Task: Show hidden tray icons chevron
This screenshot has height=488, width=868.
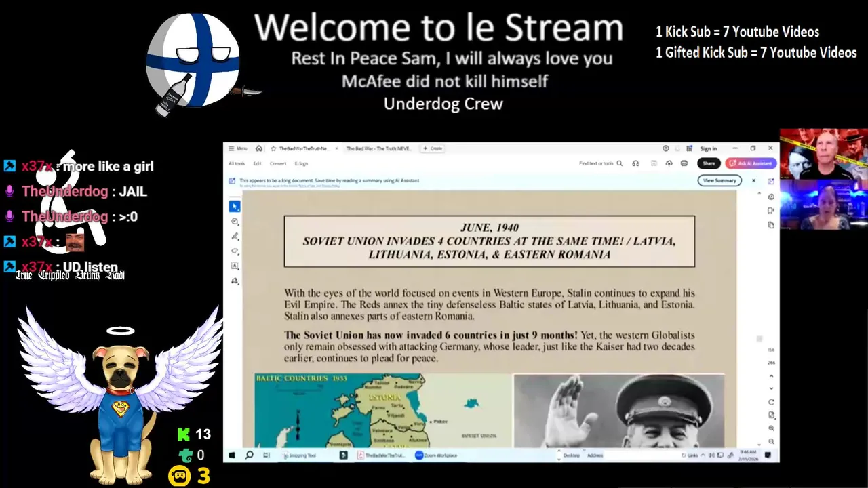Action: click(x=703, y=455)
